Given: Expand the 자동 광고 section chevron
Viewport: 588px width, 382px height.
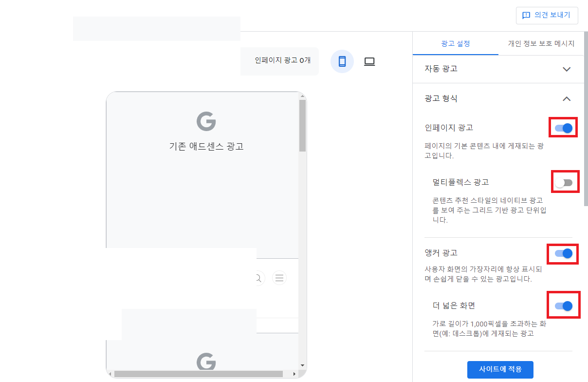Looking at the screenshot, I should (x=567, y=69).
